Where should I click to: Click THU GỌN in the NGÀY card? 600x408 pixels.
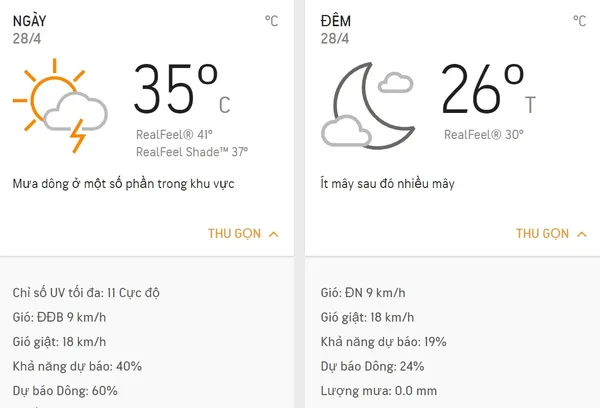pos(234,234)
